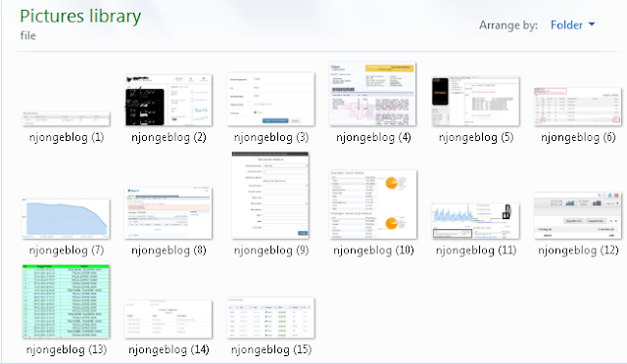Click the file name label njongeblog (8)
The width and height of the screenshot is (627, 364).
(169, 250)
